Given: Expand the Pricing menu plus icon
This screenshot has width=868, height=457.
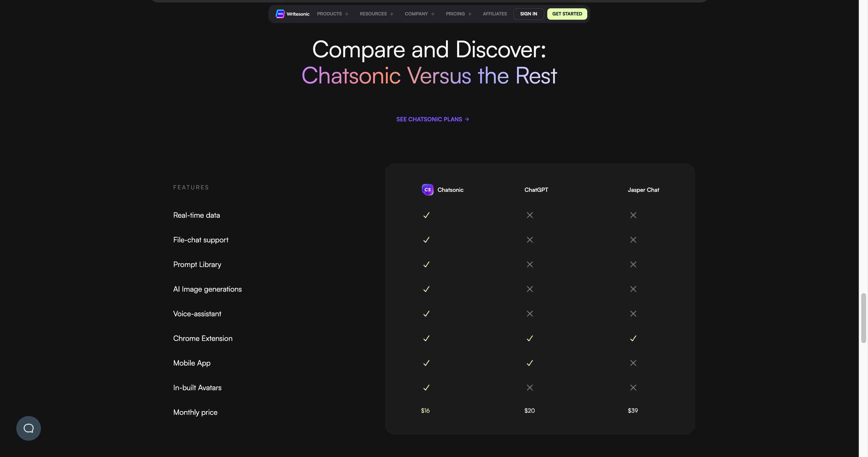Looking at the screenshot, I should point(470,14).
